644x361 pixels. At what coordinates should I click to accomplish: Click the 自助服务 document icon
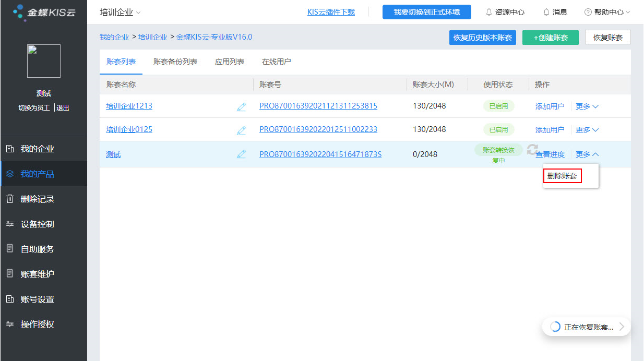click(x=9, y=249)
